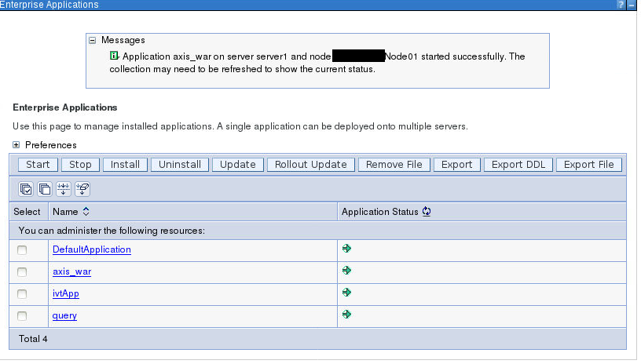Viewport: 641px width, 364px height.
Task: Click the Rollout Update button
Action: point(311,165)
